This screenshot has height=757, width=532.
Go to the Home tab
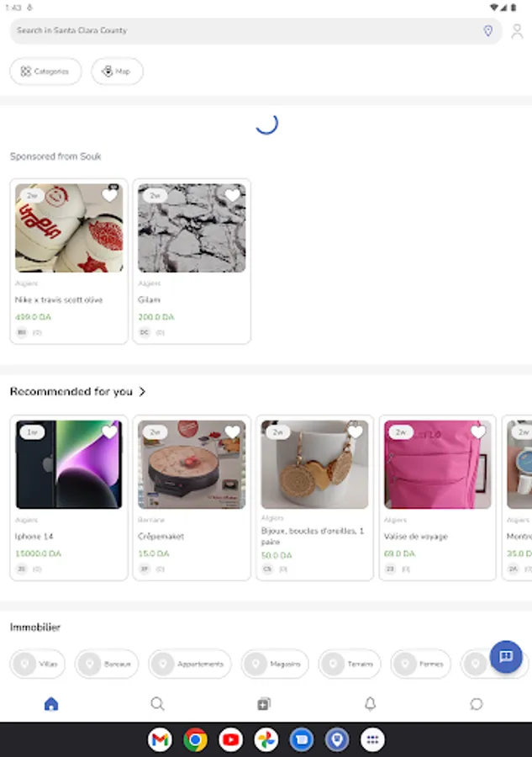51,704
